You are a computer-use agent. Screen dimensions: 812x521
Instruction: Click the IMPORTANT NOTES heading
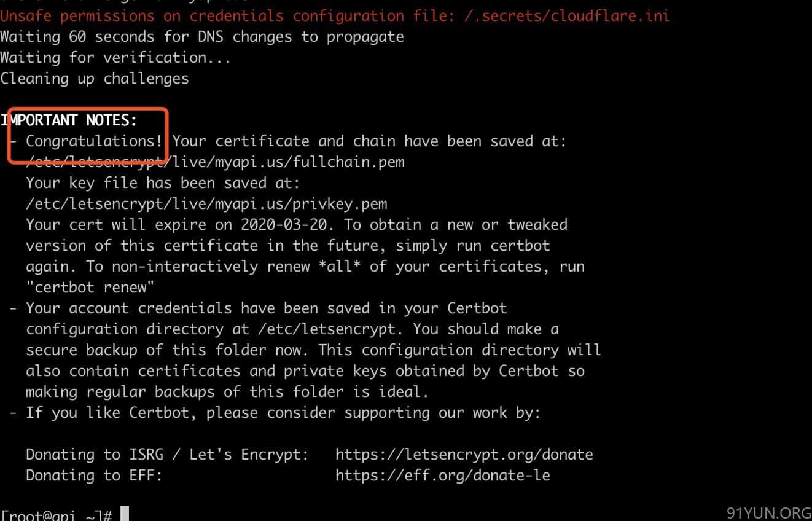pyautogui.click(x=69, y=120)
